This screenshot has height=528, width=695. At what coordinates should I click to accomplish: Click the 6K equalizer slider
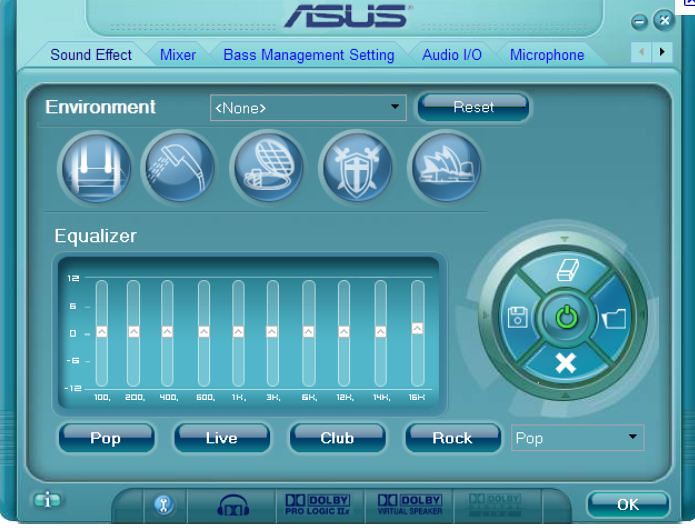click(x=308, y=332)
